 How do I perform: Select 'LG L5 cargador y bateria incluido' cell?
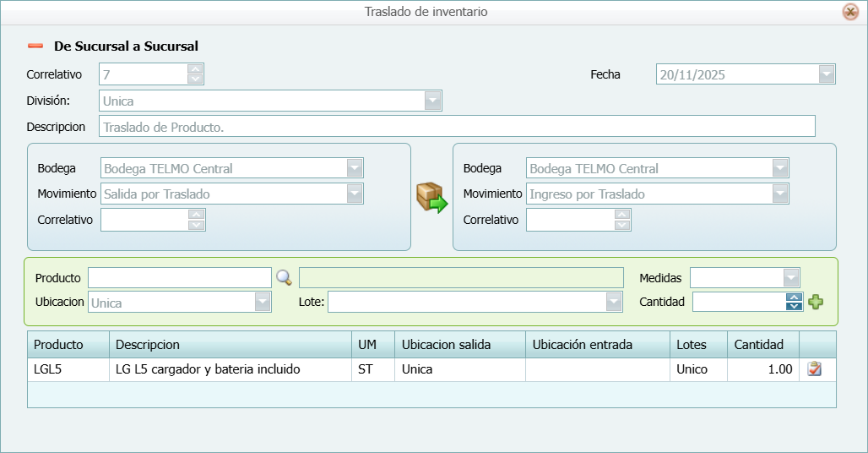231,369
